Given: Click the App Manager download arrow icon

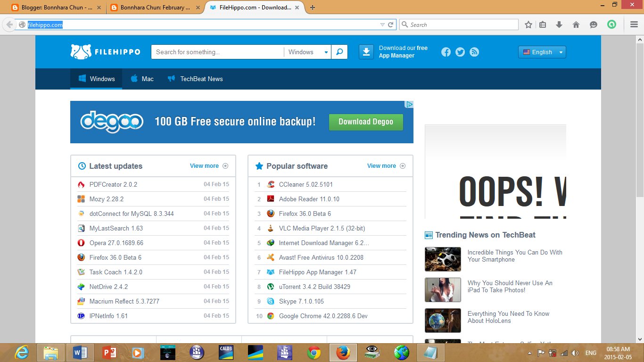Looking at the screenshot, I should (x=366, y=52).
